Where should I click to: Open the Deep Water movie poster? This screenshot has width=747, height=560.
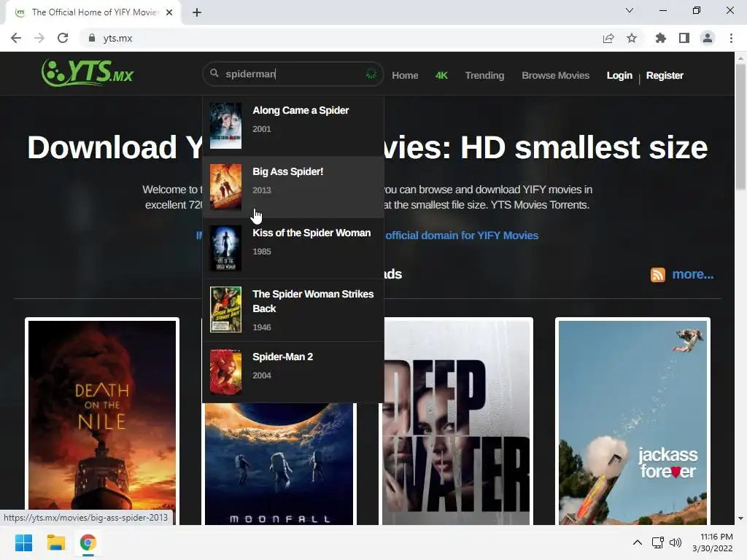click(x=456, y=421)
